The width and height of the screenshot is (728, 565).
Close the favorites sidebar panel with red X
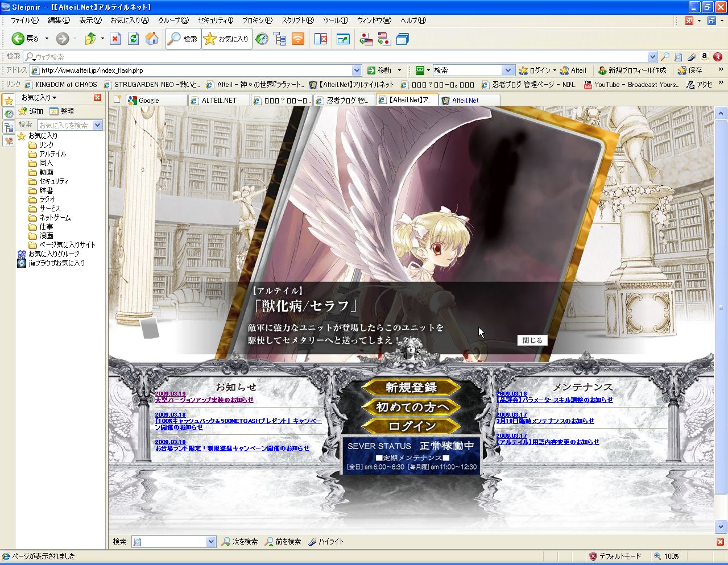point(98,98)
